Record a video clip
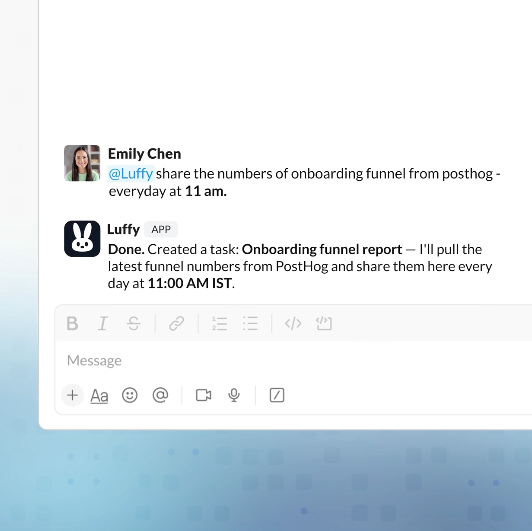This screenshot has width=532, height=531. click(x=204, y=395)
